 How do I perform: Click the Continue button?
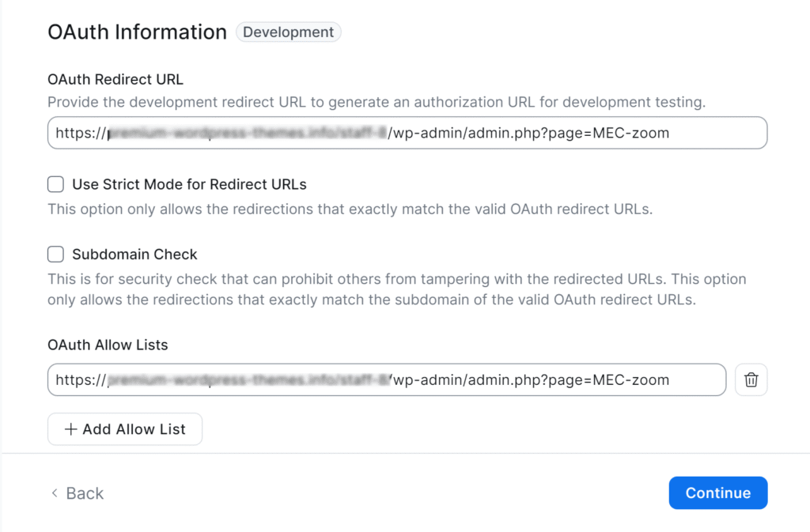coord(717,492)
